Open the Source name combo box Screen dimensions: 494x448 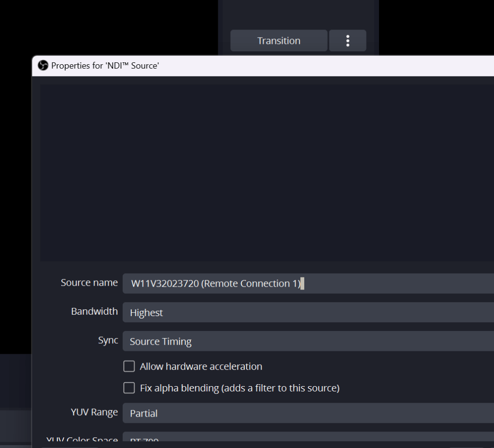pyautogui.click(x=308, y=283)
